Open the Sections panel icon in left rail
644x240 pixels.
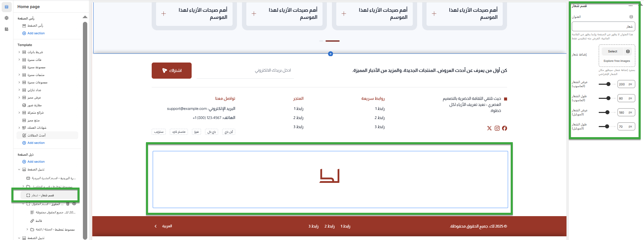pos(6,7)
